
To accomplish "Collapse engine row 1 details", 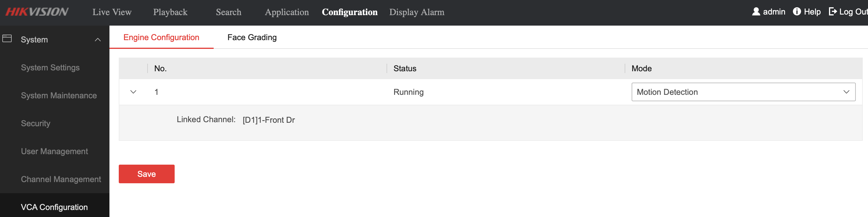I will (x=133, y=91).
